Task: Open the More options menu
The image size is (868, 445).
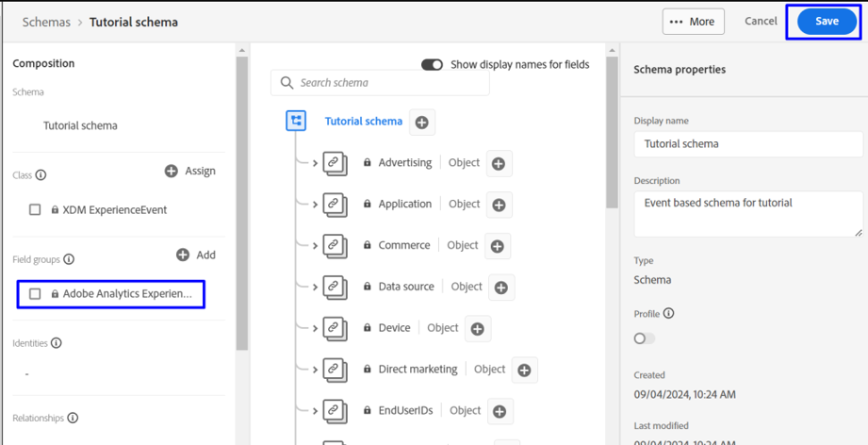Action: (693, 22)
